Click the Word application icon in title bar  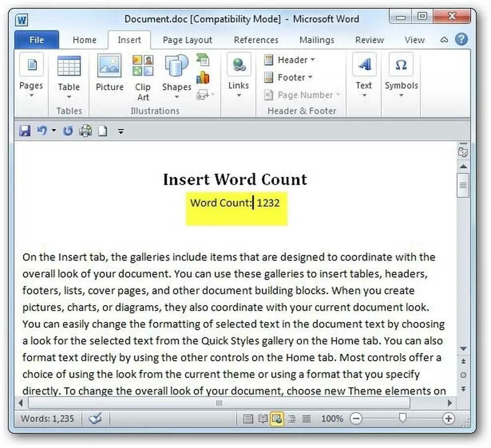pos(22,20)
